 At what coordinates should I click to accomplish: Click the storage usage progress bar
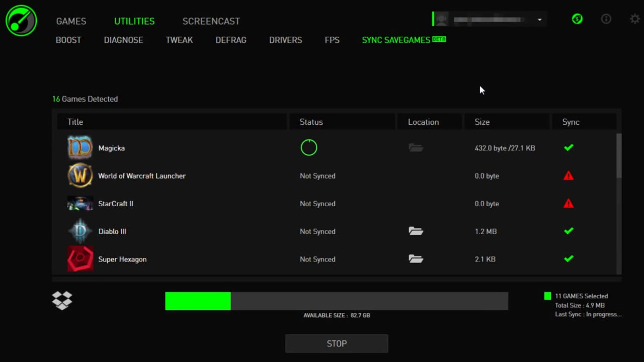coord(337,301)
